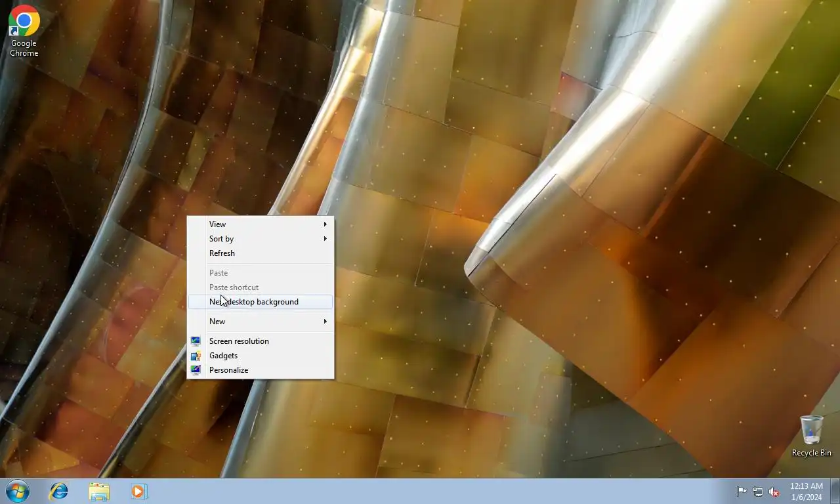
Task: Open the Google Chrome desktop shortcut
Action: point(24,30)
